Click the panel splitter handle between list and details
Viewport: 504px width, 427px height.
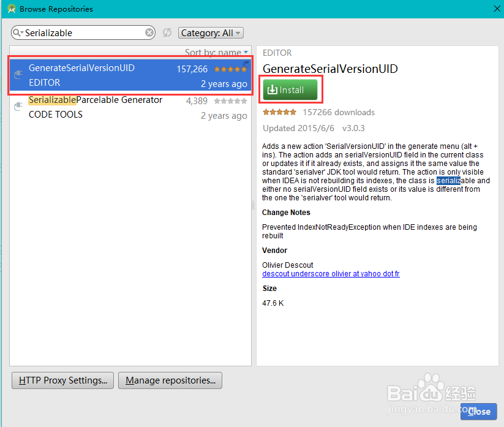point(254,205)
